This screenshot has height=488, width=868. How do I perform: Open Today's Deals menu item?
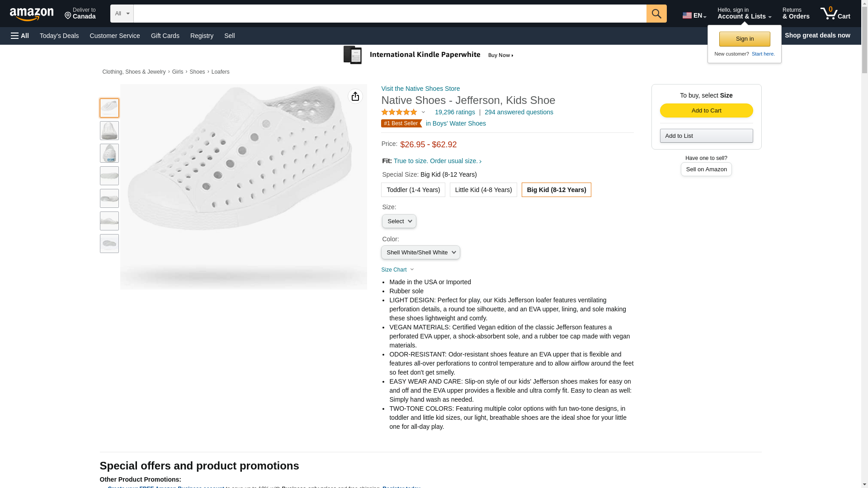pyautogui.click(x=59, y=36)
